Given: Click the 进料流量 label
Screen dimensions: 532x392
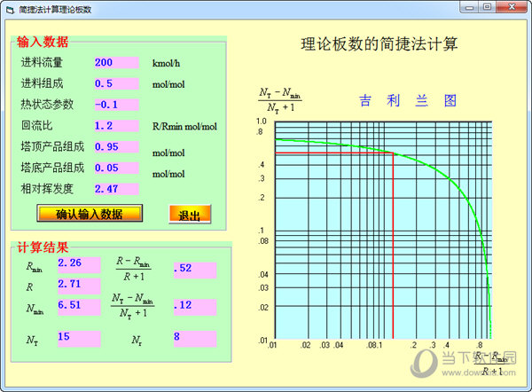Looking at the screenshot, I should 42,62.
